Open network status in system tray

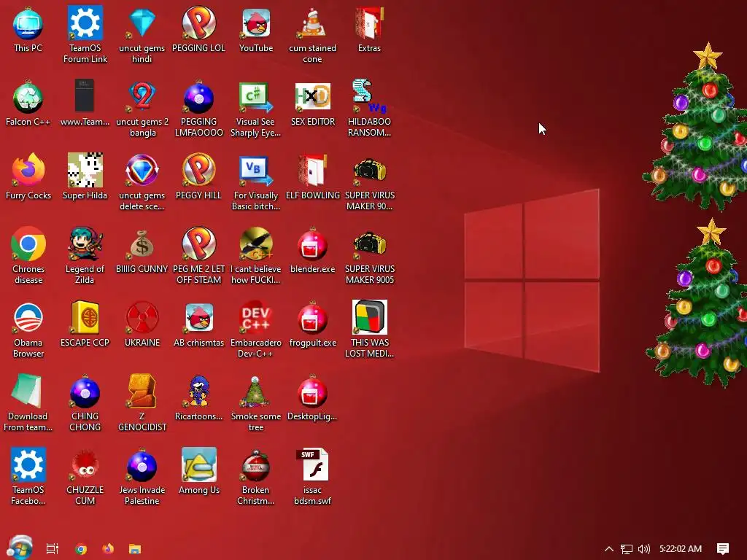pyautogui.click(x=627, y=549)
